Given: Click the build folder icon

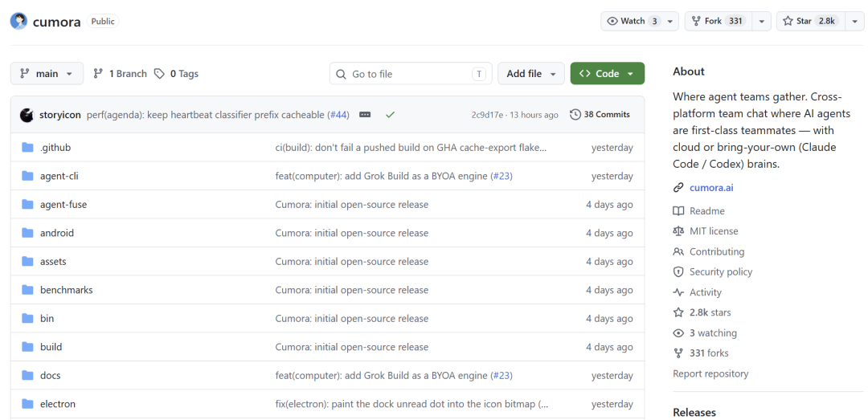Looking at the screenshot, I should pos(27,347).
